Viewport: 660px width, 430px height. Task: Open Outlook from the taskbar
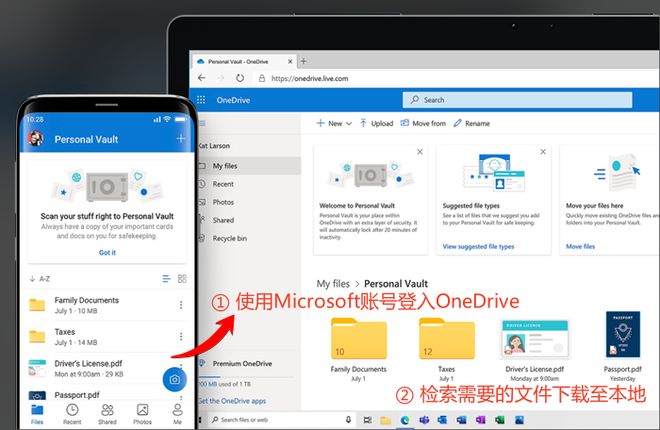[442, 420]
